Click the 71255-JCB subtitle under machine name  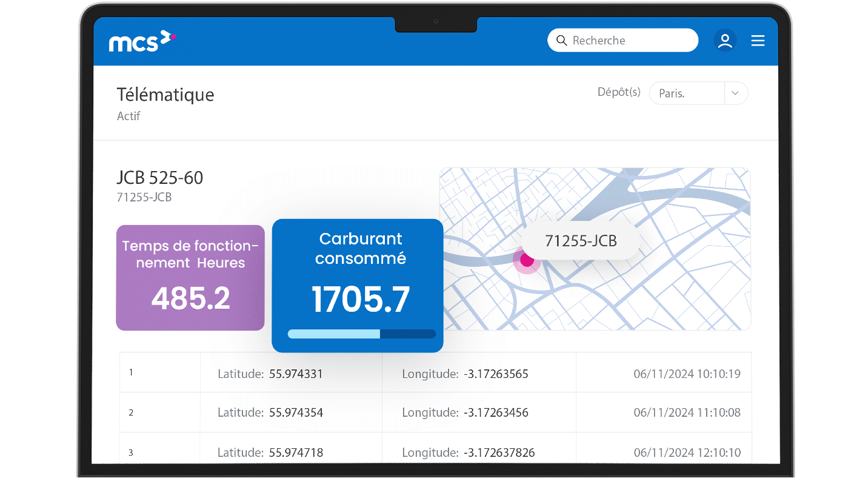[144, 197]
